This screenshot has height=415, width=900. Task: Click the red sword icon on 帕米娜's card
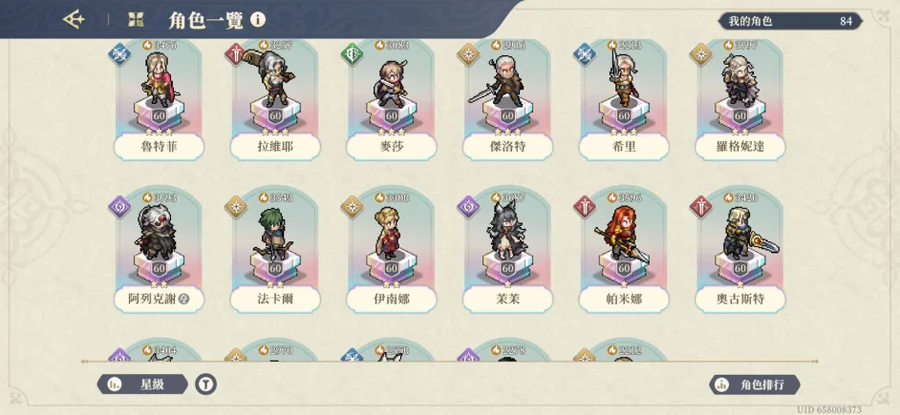coord(584,207)
